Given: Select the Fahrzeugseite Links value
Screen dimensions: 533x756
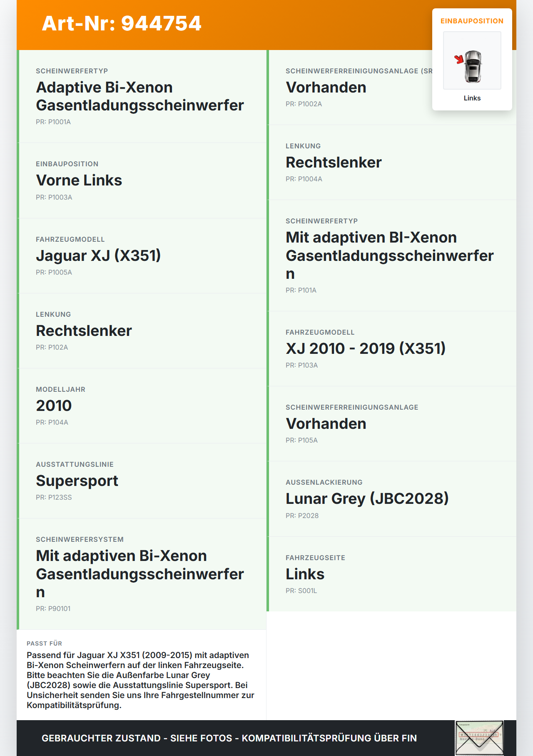Looking at the screenshot, I should point(305,574).
